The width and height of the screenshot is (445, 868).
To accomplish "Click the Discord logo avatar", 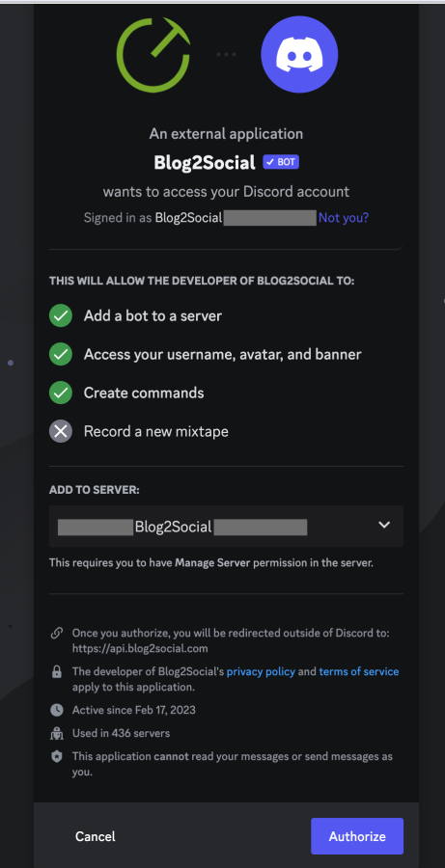I will point(299,54).
